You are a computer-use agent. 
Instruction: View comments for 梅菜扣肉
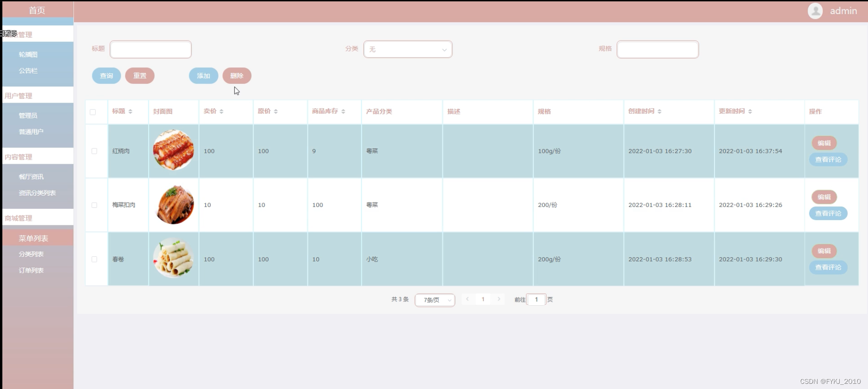(828, 214)
